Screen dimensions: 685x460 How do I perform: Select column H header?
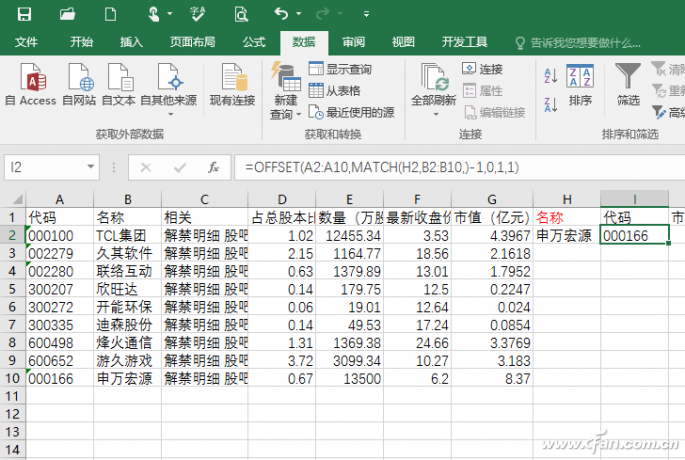click(x=567, y=200)
